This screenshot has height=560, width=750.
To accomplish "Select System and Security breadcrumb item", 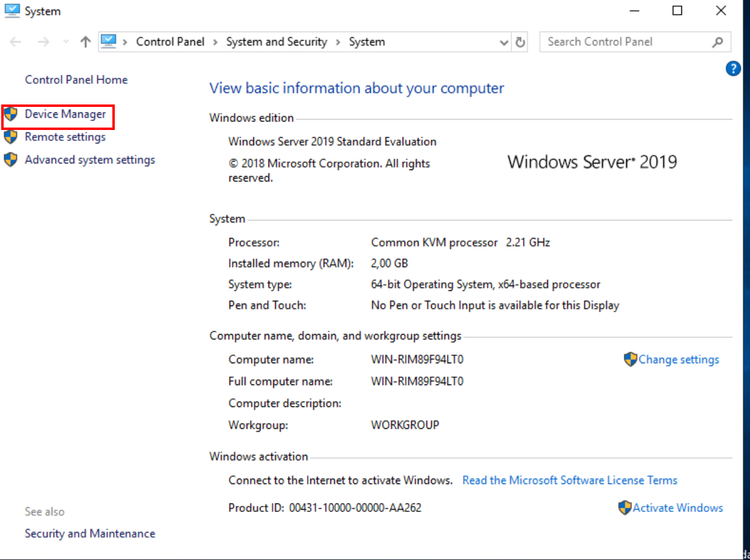I will 276,42.
